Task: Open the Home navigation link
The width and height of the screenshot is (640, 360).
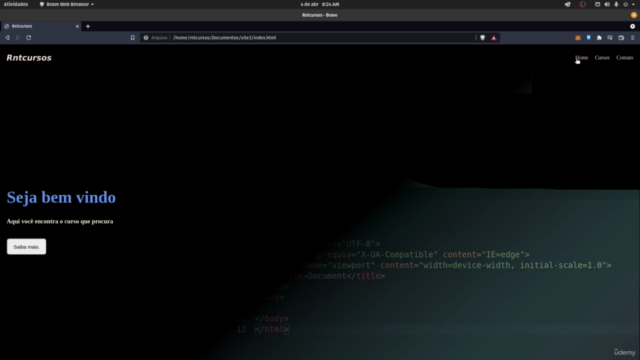Action: tap(582, 58)
